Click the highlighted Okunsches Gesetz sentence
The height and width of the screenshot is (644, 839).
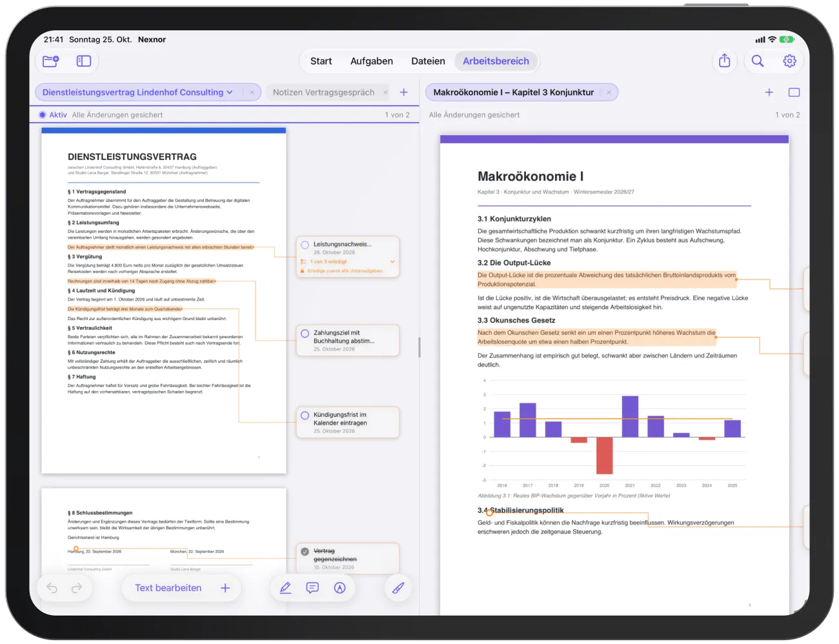tap(596, 337)
